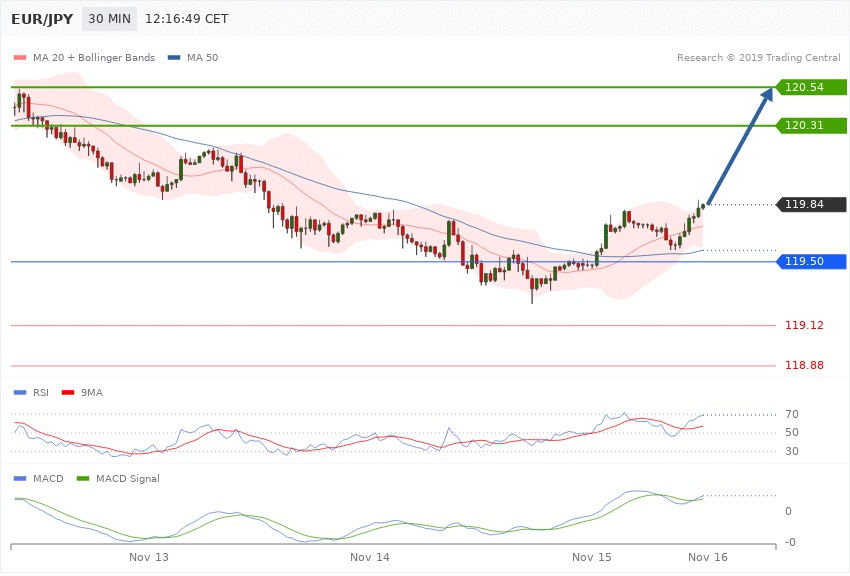Select the 30 MIN timeframe badge
This screenshot has height=576, width=850.
109,19
